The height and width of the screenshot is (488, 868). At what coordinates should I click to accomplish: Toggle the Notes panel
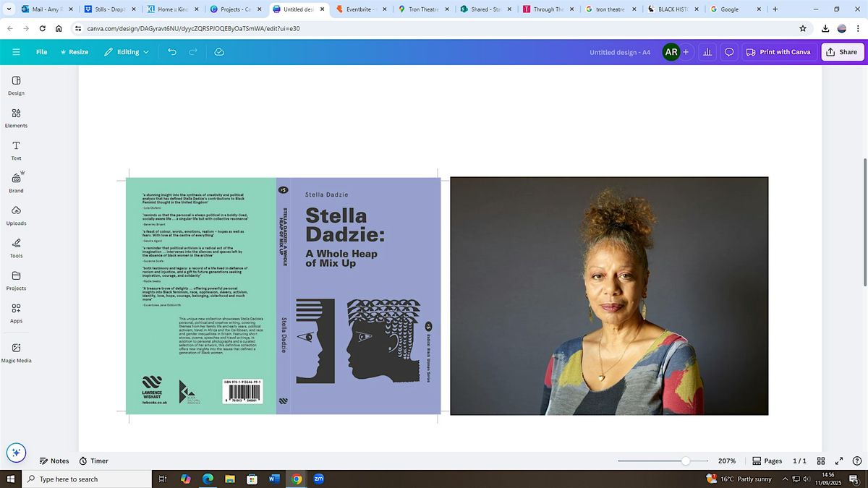click(x=54, y=461)
